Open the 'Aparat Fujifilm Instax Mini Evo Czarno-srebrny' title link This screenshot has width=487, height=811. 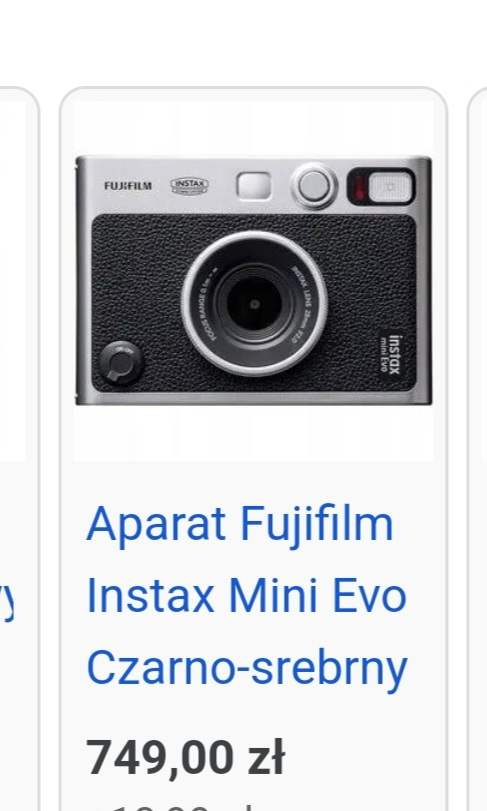click(247, 596)
